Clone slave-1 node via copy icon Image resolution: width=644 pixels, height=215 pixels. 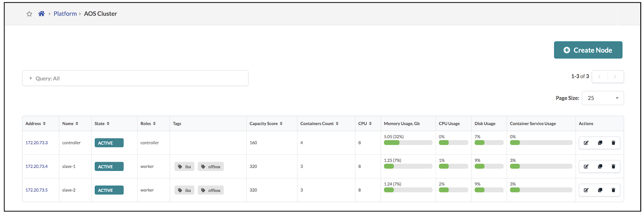coord(600,166)
